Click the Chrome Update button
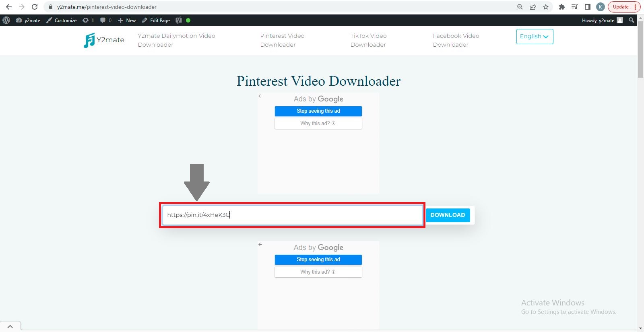 click(624, 7)
